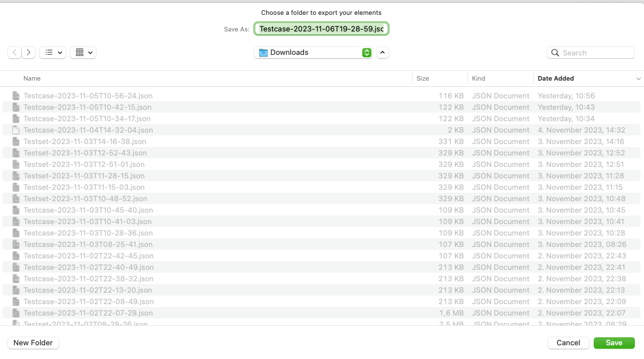Sort files by the Name column

[x=32, y=78]
